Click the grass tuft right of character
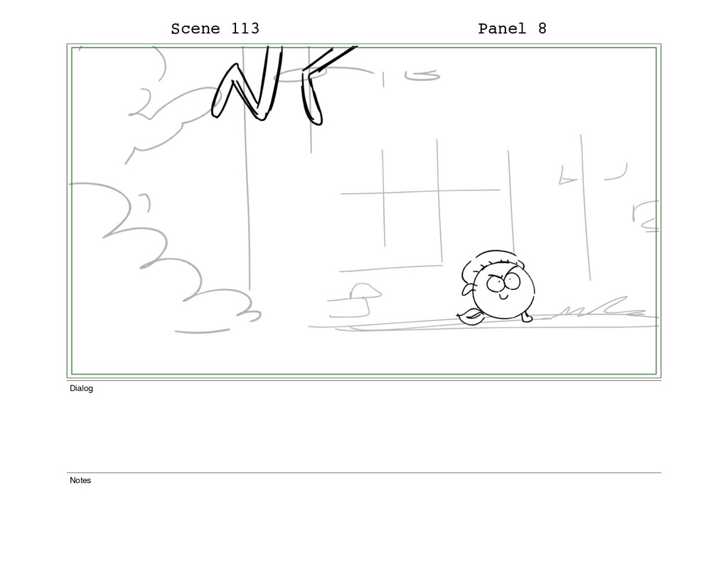 coord(599,308)
